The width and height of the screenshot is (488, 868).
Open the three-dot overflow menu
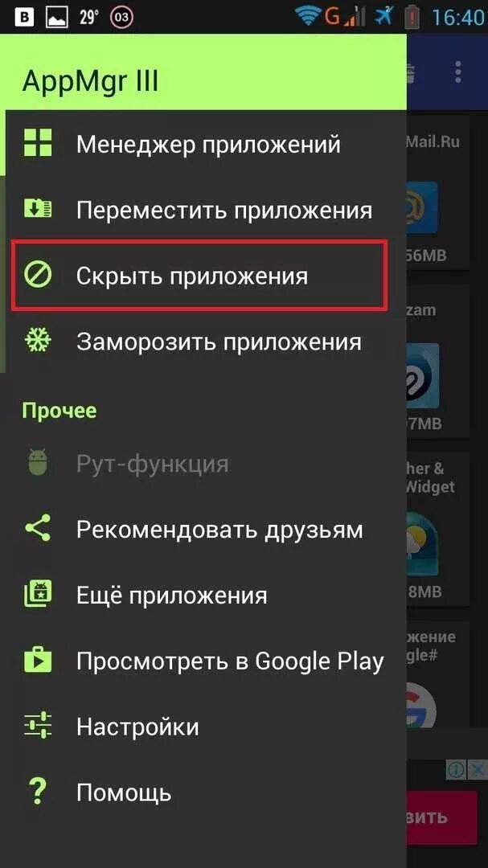click(457, 72)
